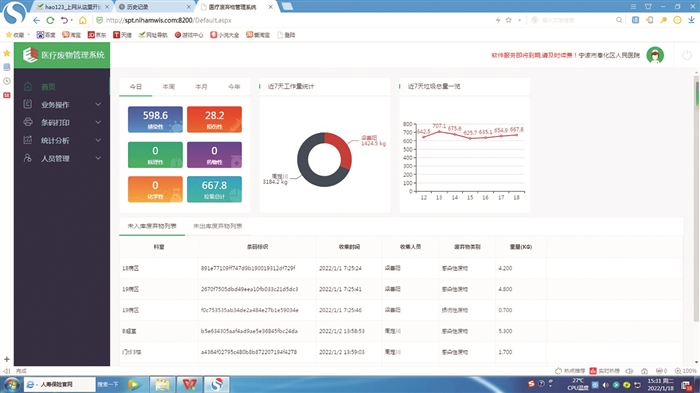Open the 百度 bookmark

[46, 35]
